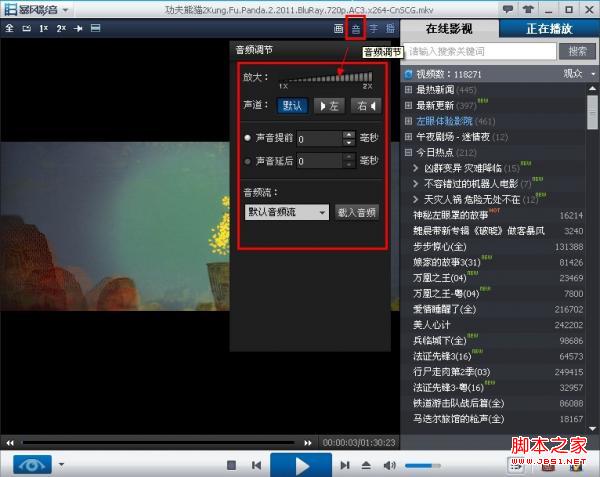Switch to the 右 right channel
The height and width of the screenshot is (477, 600).
(366, 106)
